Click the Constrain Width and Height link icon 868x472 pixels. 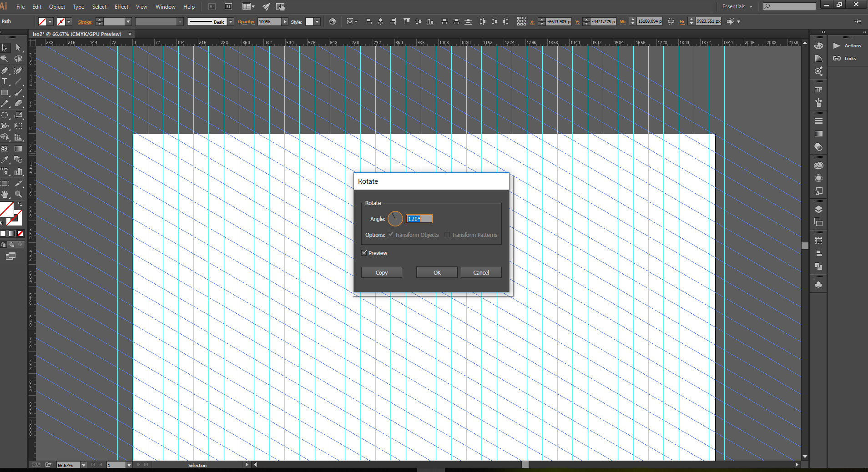click(x=671, y=21)
